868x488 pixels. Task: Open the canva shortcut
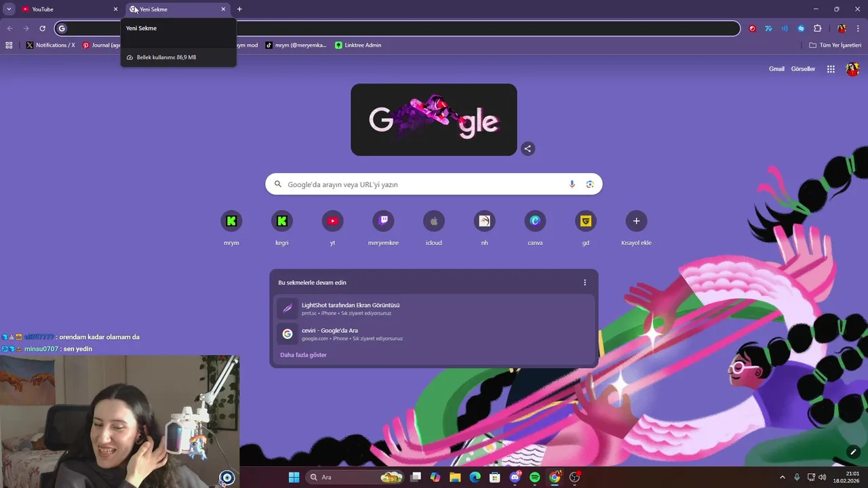(535, 221)
